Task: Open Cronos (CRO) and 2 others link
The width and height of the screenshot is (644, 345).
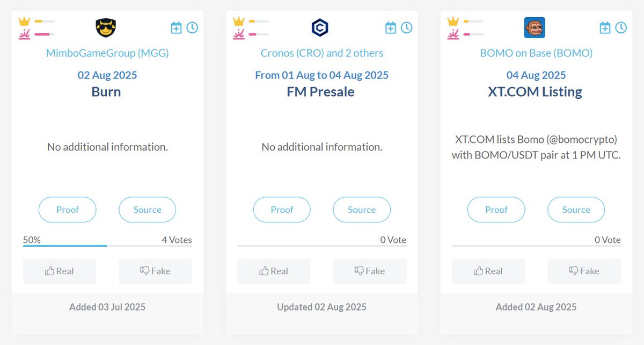Action: tap(322, 53)
